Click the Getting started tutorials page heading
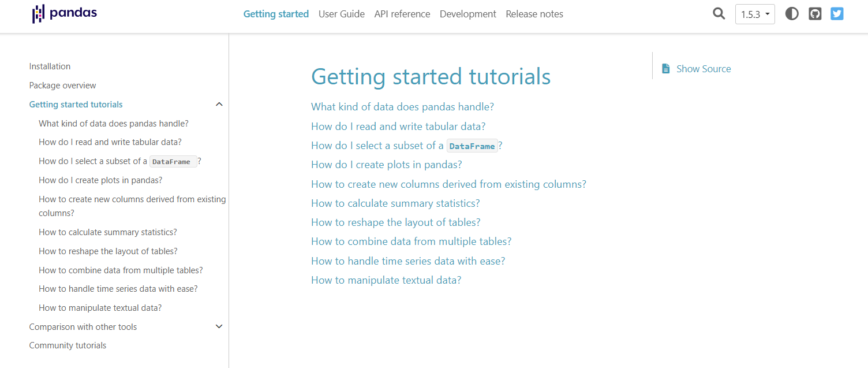Viewport: 868px width, 368px height. tap(431, 77)
